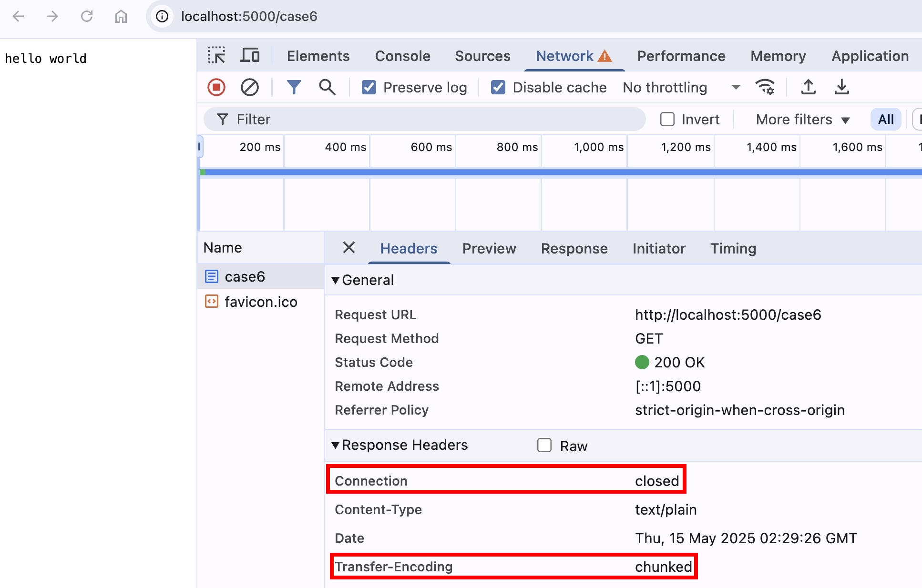
Task: Collapse the General section
Action: tap(336, 280)
